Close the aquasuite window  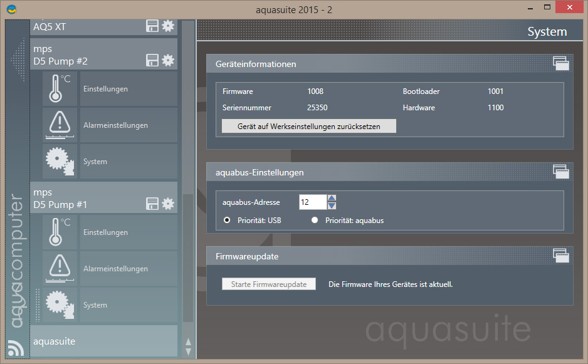570,7
